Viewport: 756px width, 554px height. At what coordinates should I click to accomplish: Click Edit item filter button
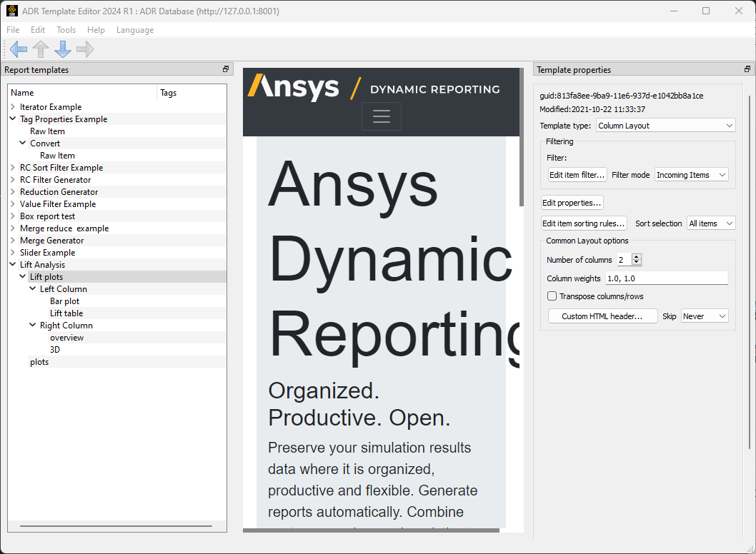click(x=577, y=175)
